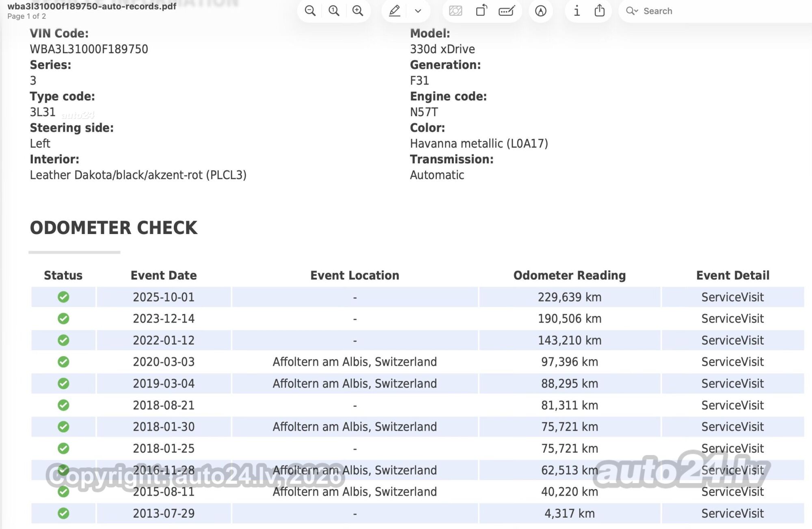Open the form filling tool
This screenshot has height=529, width=812.
tap(507, 11)
